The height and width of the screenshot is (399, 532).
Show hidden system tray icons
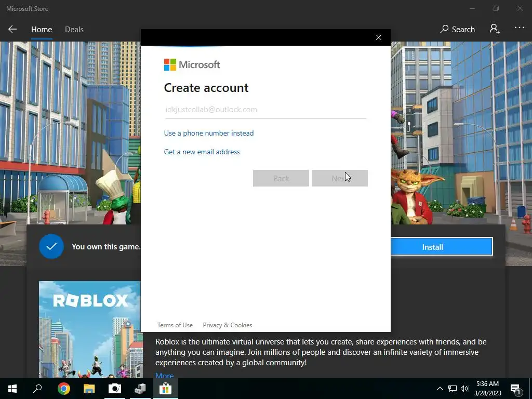click(x=440, y=389)
